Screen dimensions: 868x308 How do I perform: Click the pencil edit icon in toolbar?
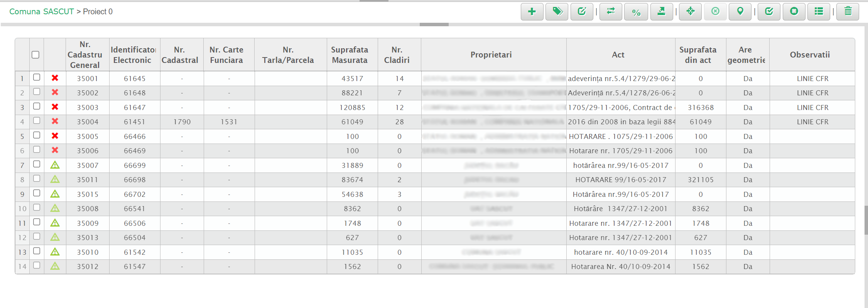click(x=582, y=12)
